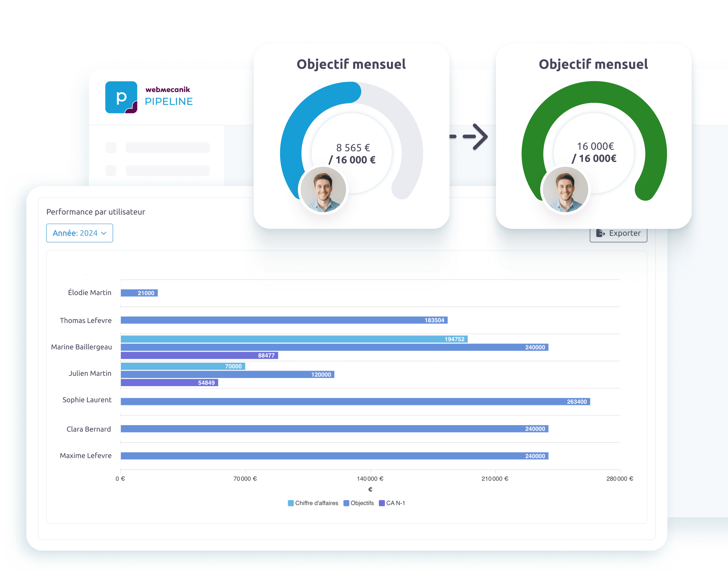This screenshot has width=728, height=587.
Task: Click the avatar on the green gauge card
Action: pos(566,189)
